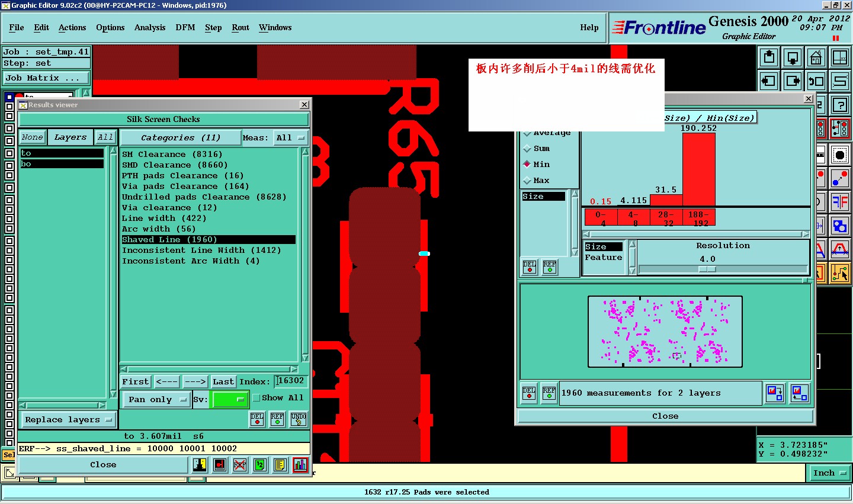Click DEL icon left of measurements text

(529, 393)
